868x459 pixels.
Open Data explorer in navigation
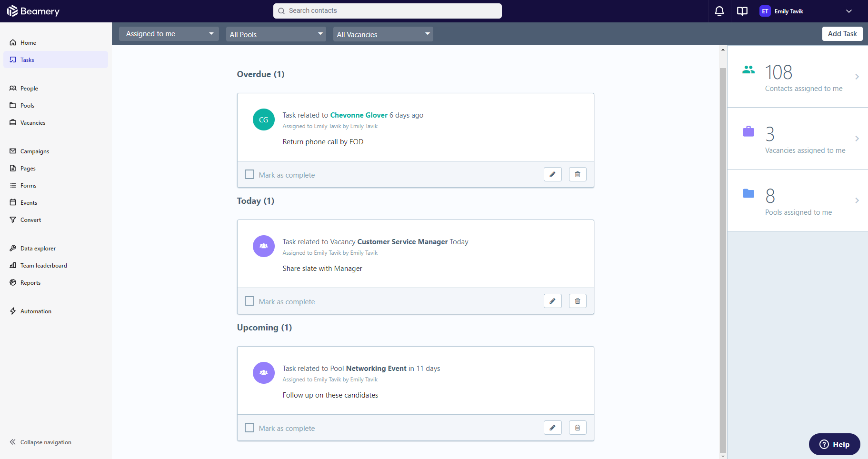click(56, 248)
